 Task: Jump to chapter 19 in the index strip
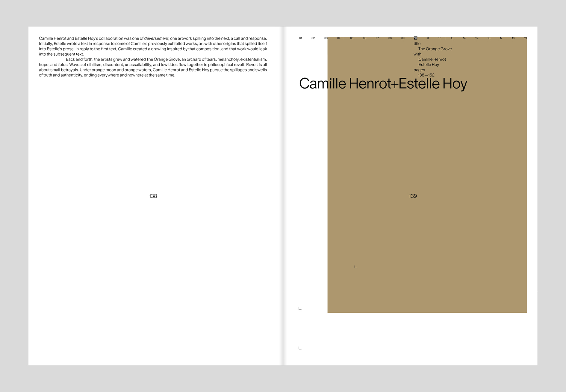pos(525,38)
